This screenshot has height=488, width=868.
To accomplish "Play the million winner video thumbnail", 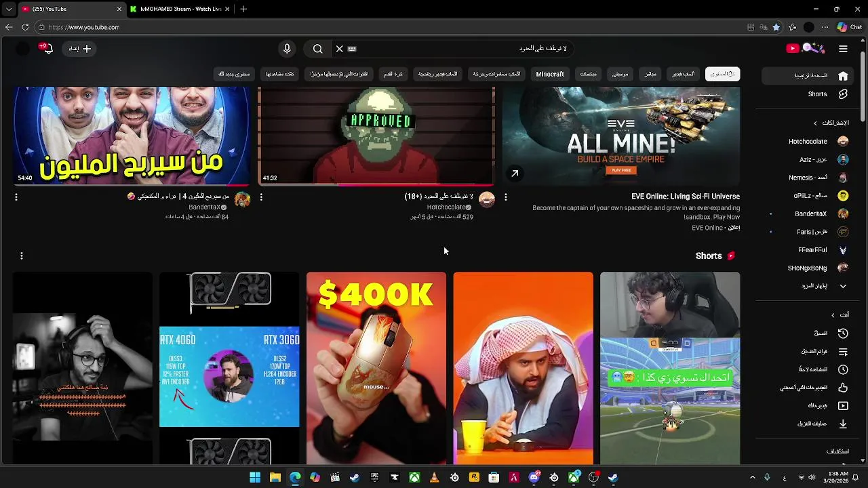I will click(x=132, y=136).
